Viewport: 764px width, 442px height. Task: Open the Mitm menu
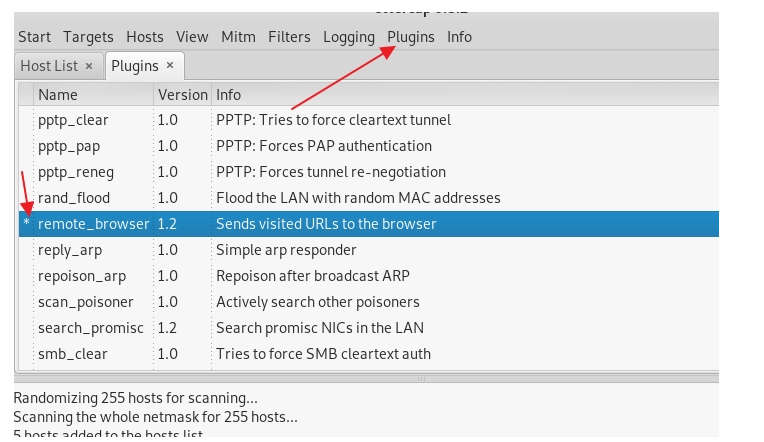click(238, 37)
